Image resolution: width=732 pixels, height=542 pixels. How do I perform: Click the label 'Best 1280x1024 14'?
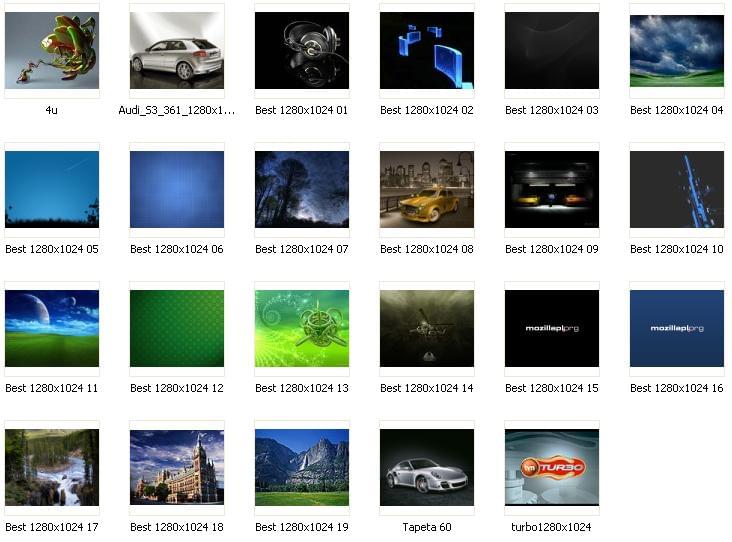[427, 388]
